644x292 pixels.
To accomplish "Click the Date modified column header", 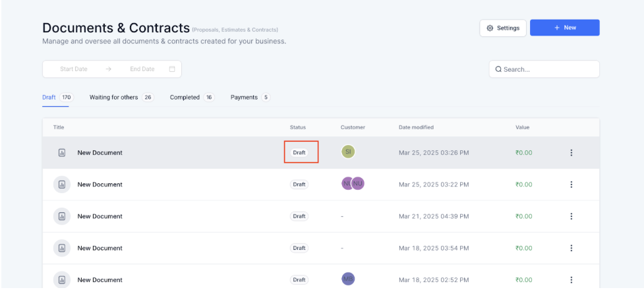I will point(416,127).
